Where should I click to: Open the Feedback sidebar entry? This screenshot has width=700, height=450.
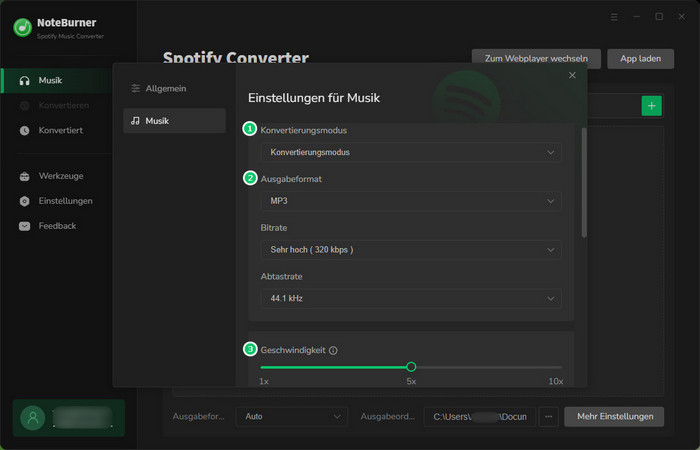pos(57,226)
